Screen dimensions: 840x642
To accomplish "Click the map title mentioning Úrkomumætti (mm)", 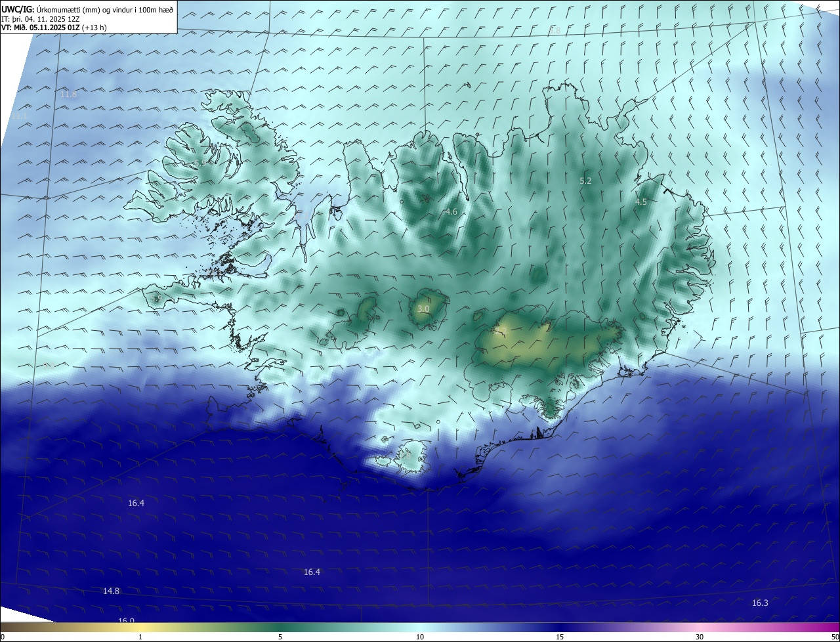I will (x=87, y=9).
